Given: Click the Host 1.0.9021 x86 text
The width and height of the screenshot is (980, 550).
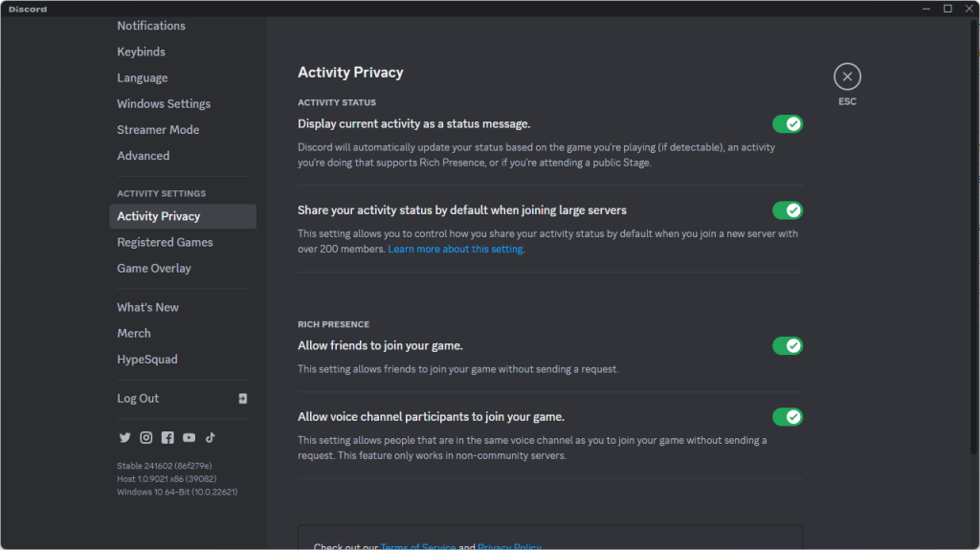Looking at the screenshot, I should [167, 479].
